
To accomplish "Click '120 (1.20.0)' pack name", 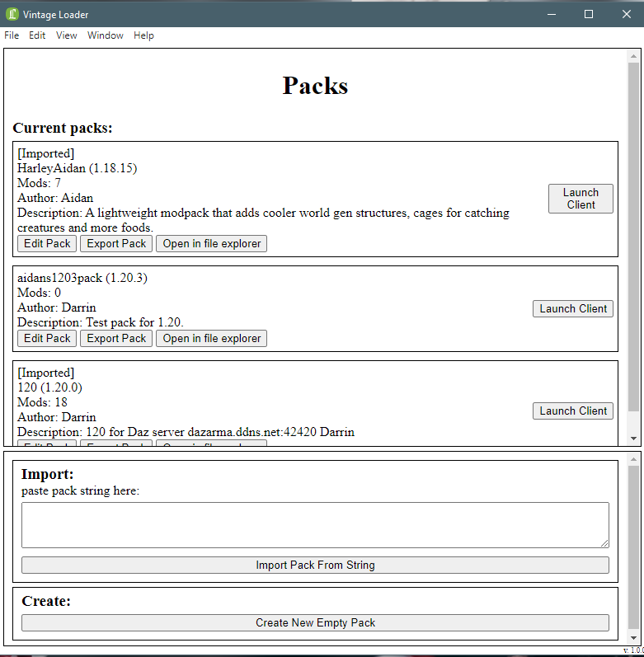I will pyautogui.click(x=49, y=387).
